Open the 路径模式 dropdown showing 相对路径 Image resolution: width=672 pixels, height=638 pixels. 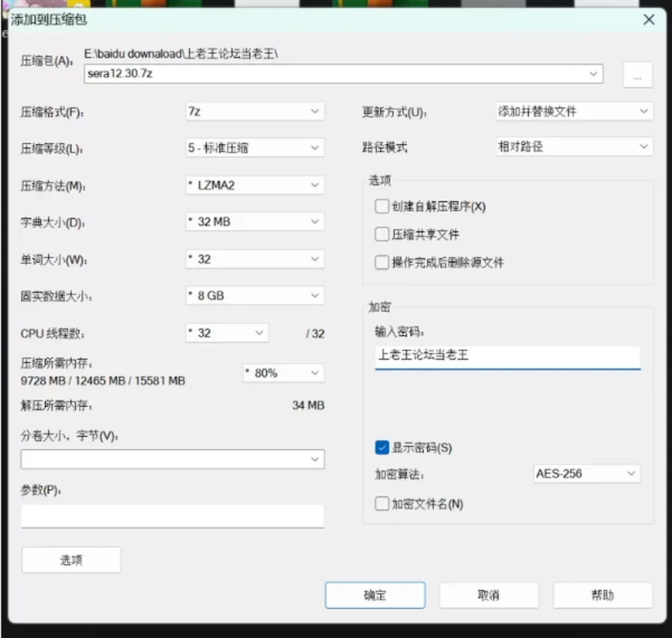click(574, 147)
